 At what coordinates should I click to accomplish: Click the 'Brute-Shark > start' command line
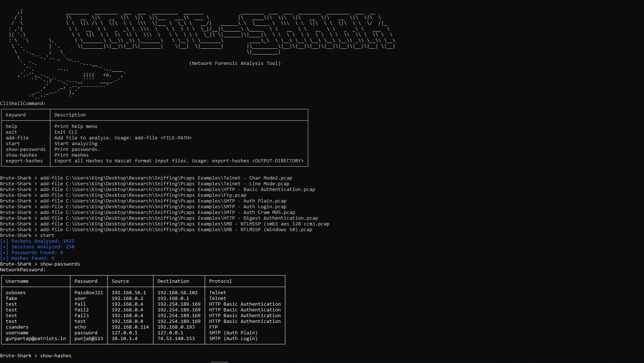(x=27, y=235)
